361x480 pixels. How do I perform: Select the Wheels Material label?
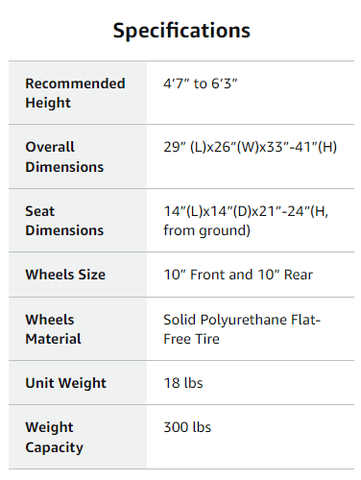click(x=53, y=329)
